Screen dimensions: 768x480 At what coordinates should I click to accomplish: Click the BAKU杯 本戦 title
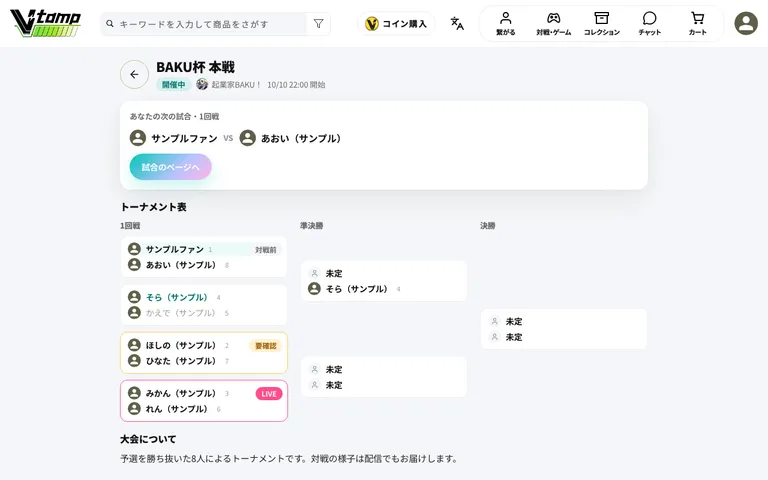click(195, 67)
